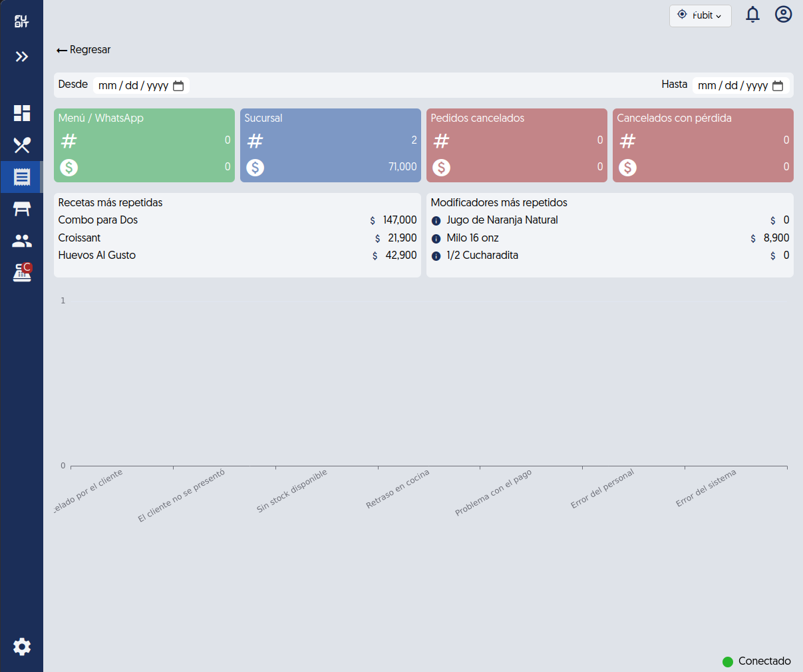Open the Fubit location dropdown
This screenshot has width=803, height=672.
click(700, 15)
